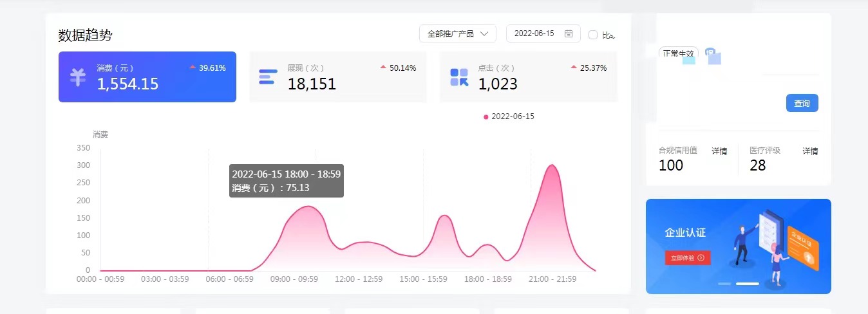Click the 数据趋势 section title
868x314 pixels.
(85, 35)
